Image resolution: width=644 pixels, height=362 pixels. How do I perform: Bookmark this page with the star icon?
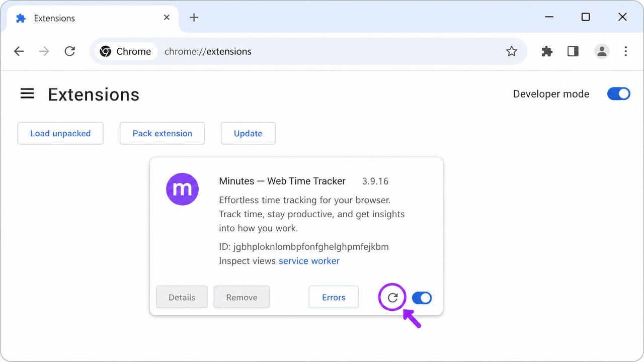[512, 51]
